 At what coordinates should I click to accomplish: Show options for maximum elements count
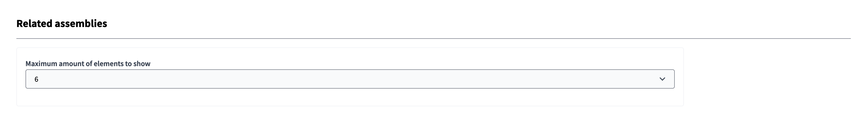click(350, 79)
